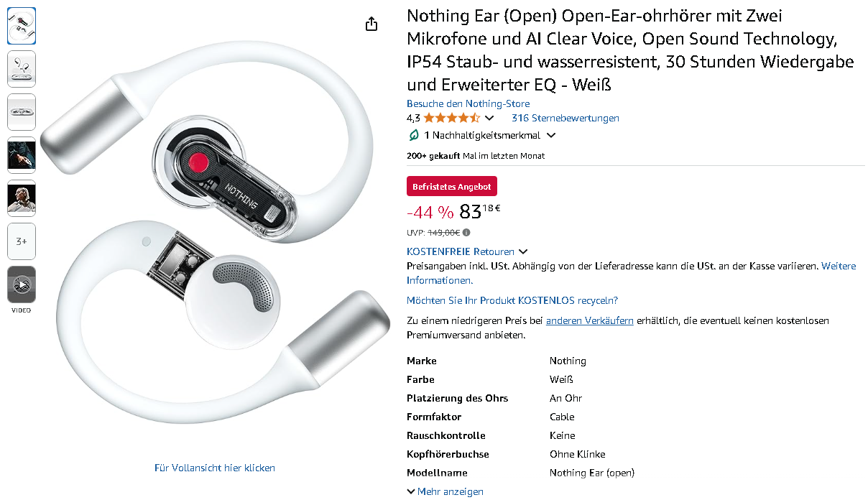This screenshot has width=868, height=500.
Task: Open the Besuche den Nothing-Store link
Action: [x=468, y=103]
